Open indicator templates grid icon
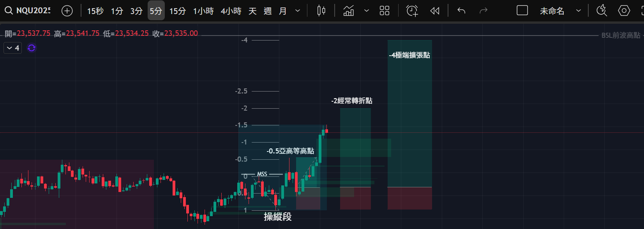The height and width of the screenshot is (229, 644). (384, 11)
